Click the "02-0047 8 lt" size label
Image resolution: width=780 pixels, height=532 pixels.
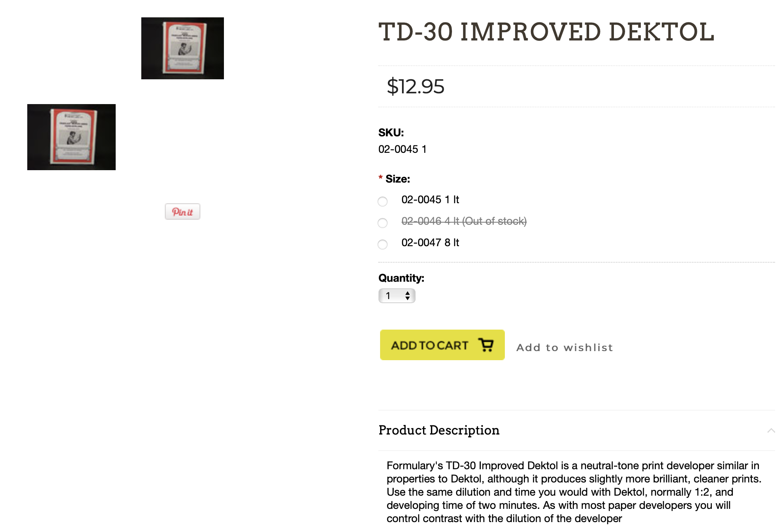[430, 243]
